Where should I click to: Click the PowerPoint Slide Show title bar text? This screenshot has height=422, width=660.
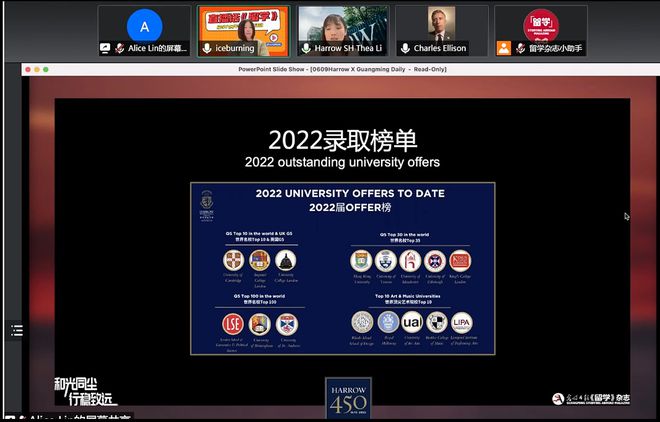[x=342, y=69]
